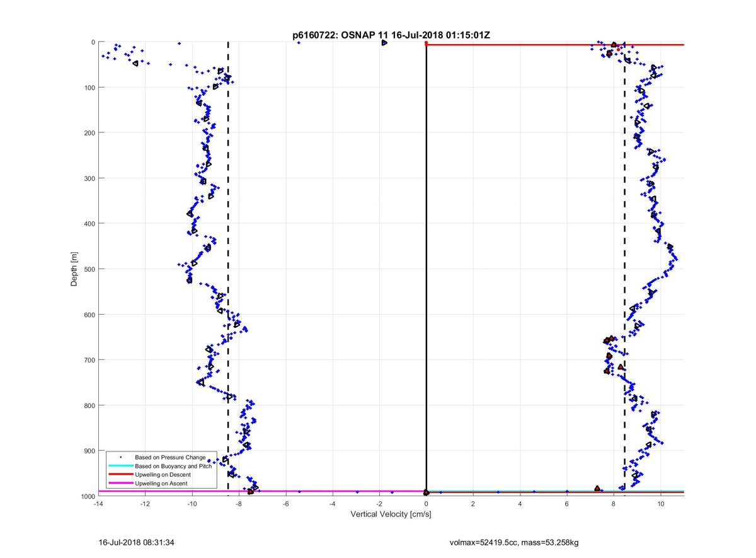Click the cyan line swatch in the legend
This screenshot has height=558, width=756.
tap(120, 466)
